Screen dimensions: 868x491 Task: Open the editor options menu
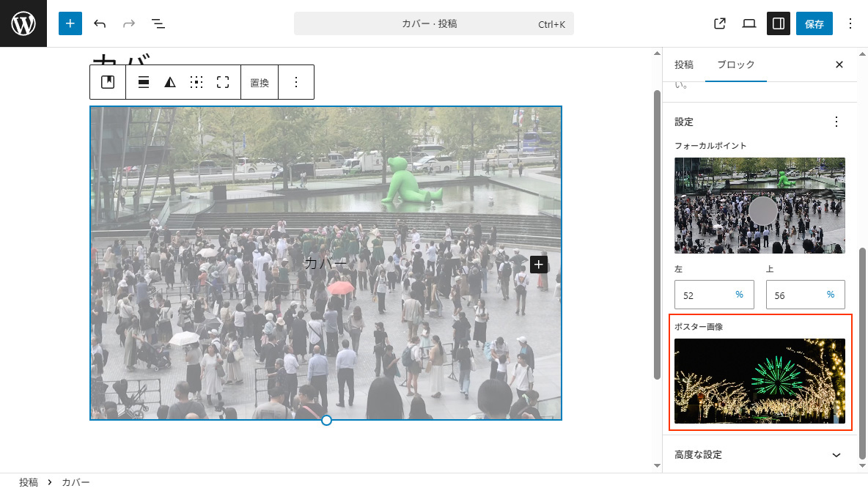tap(850, 23)
